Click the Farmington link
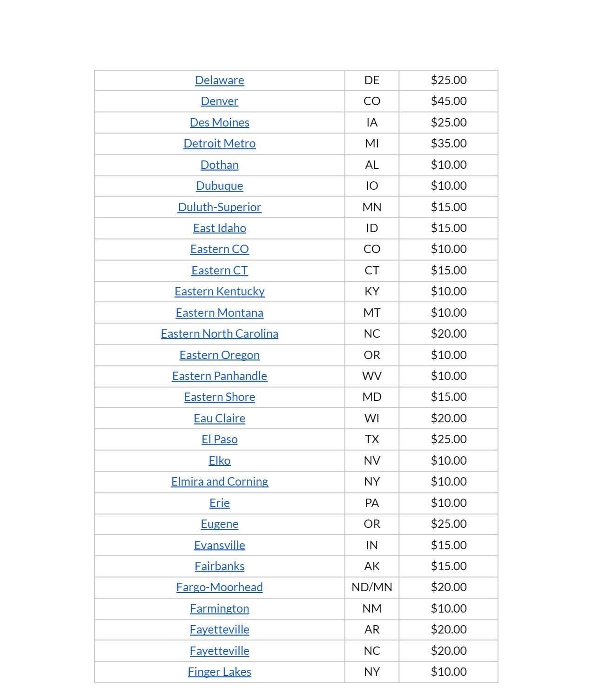593x700 pixels. tap(219, 609)
